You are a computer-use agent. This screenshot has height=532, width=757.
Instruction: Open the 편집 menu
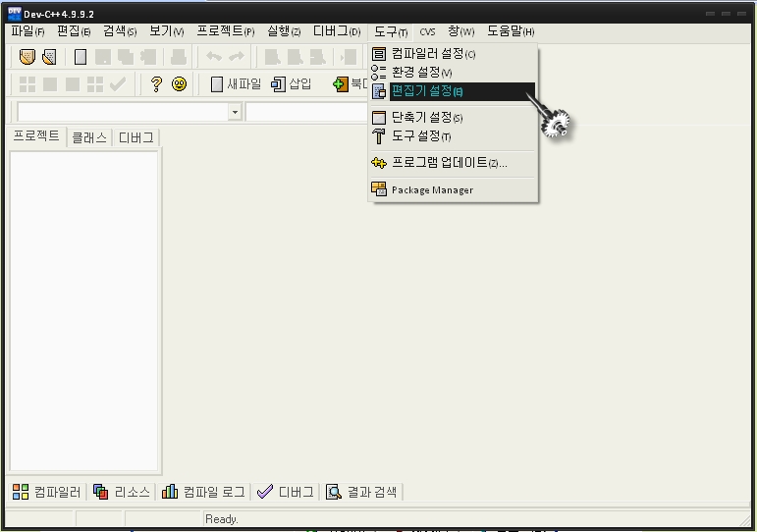[74, 31]
